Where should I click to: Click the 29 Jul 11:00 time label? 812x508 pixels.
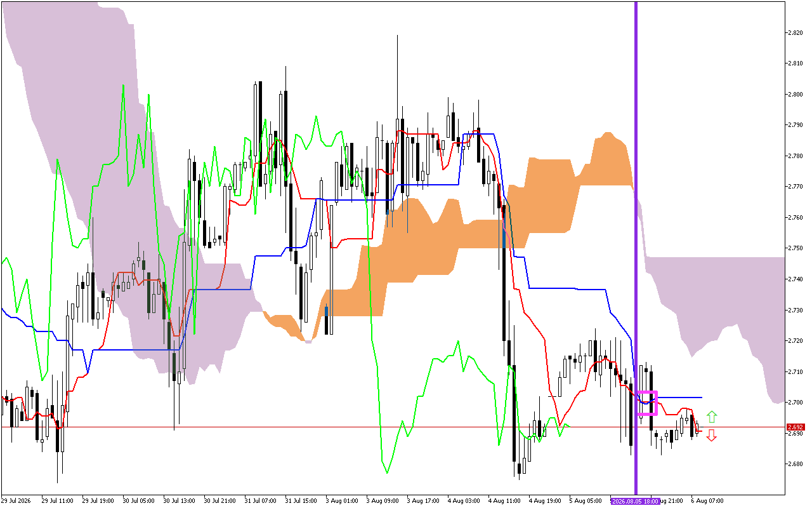[57, 501]
